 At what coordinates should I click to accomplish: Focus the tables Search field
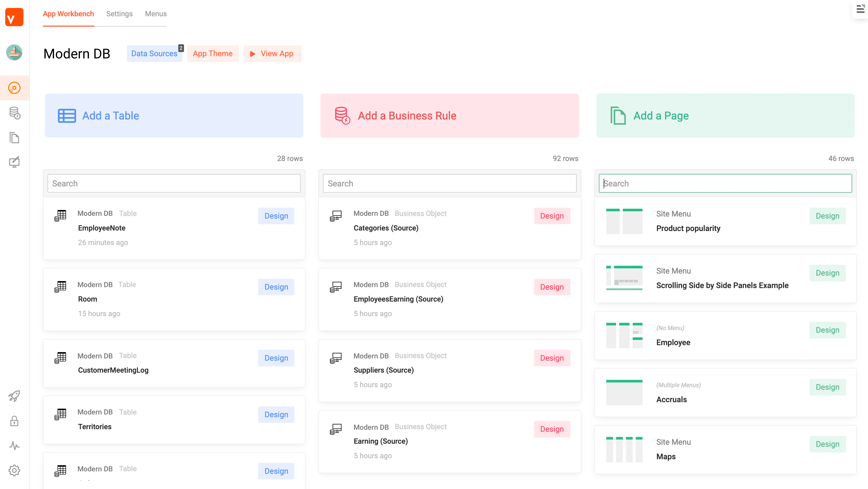click(174, 183)
